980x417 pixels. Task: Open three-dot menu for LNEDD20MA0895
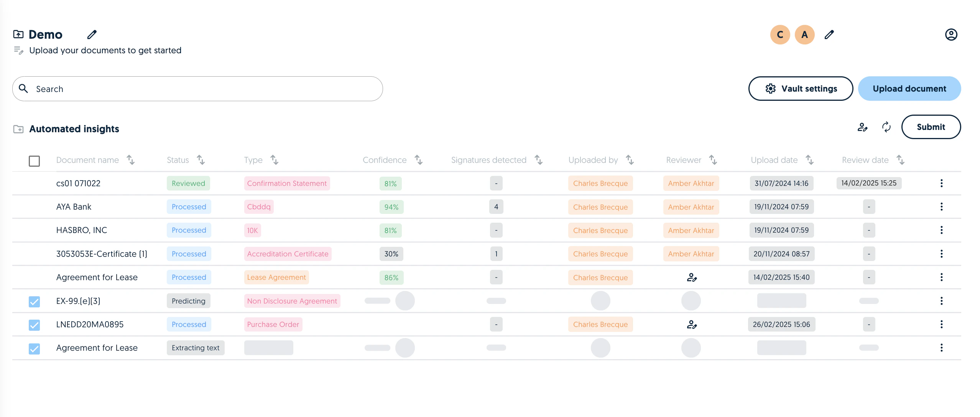[941, 324]
